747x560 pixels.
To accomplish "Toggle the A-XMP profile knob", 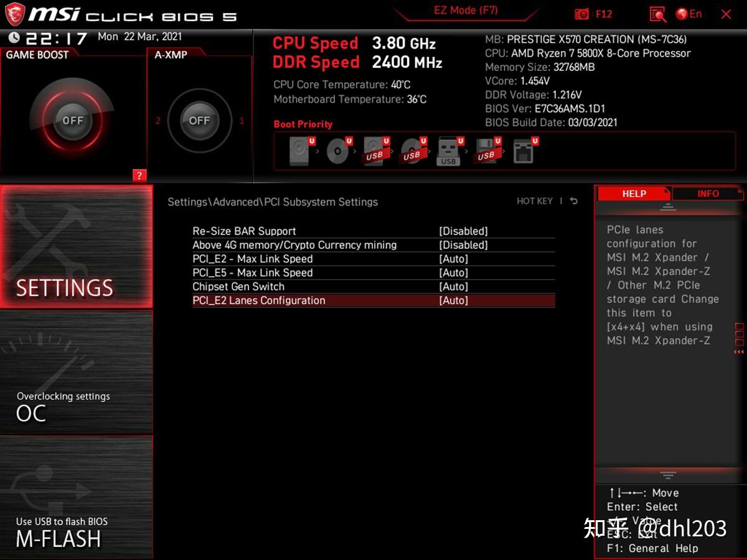I will pyautogui.click(x=199, y=120).
